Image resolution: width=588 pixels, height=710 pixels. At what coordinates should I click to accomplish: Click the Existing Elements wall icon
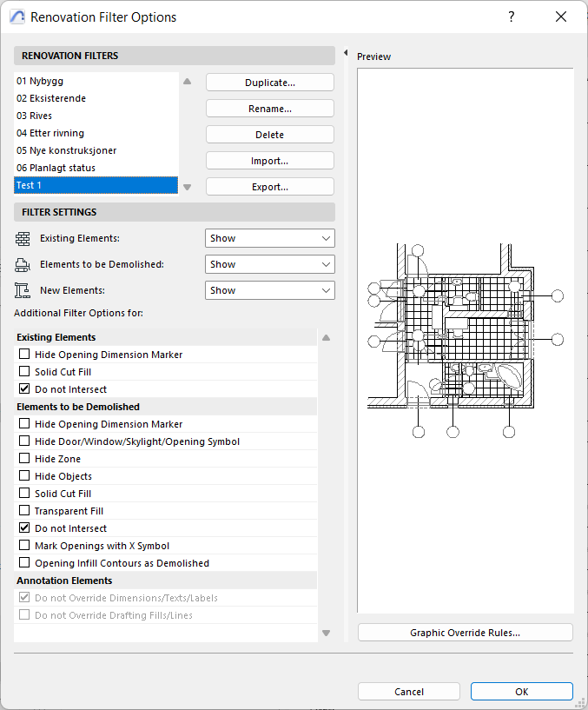pos(23,238)
